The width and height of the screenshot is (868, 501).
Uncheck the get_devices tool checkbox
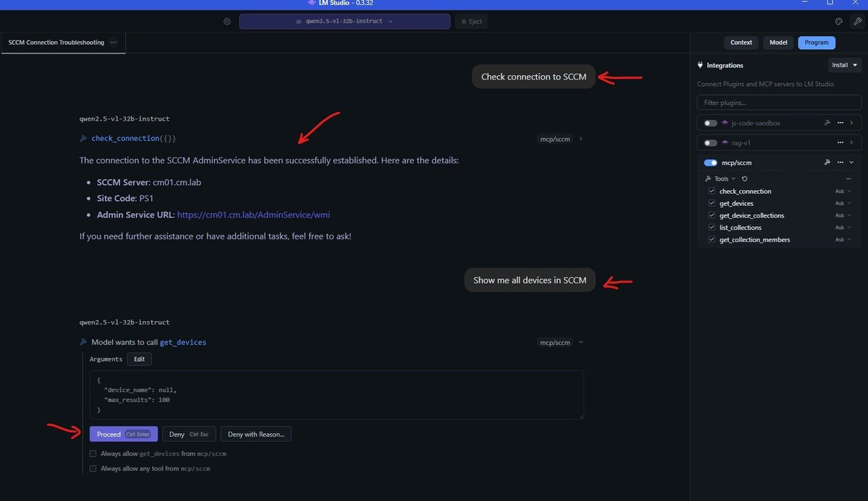pos(712,203)
